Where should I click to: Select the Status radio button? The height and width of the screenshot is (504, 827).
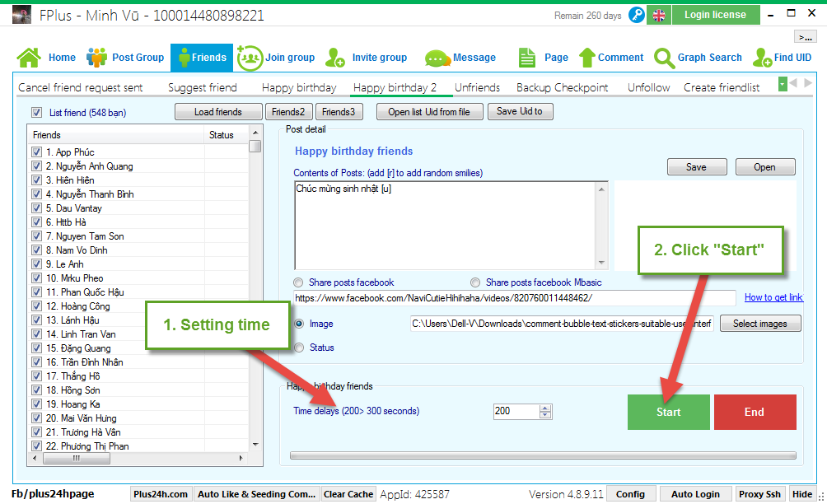[299, 348]
